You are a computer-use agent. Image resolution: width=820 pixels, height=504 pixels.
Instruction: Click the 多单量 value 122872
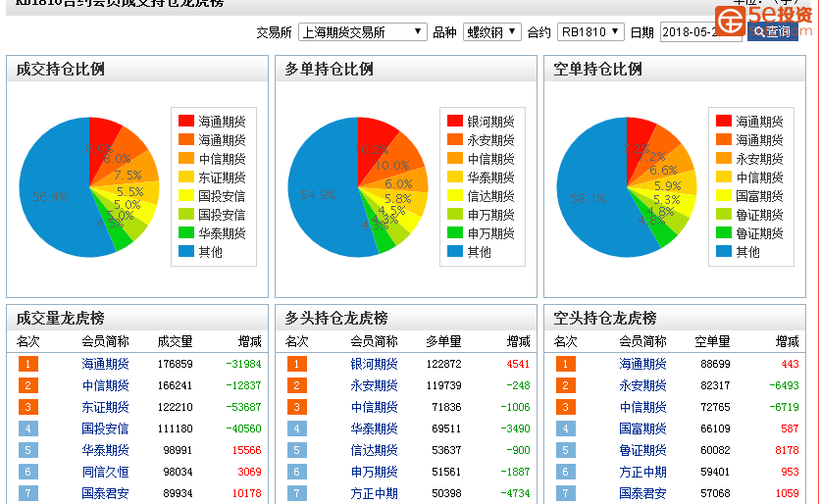click(443, 364)
